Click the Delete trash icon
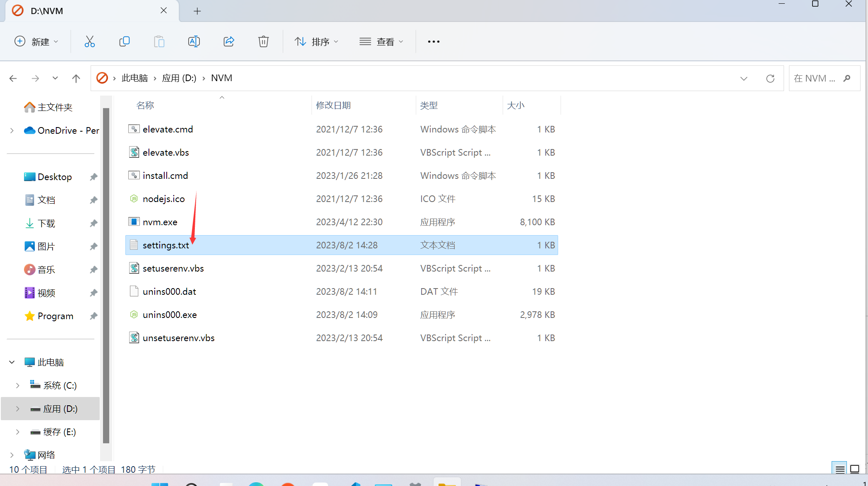The height and width of the screenshot is (486, 868). tap(264, 41)
